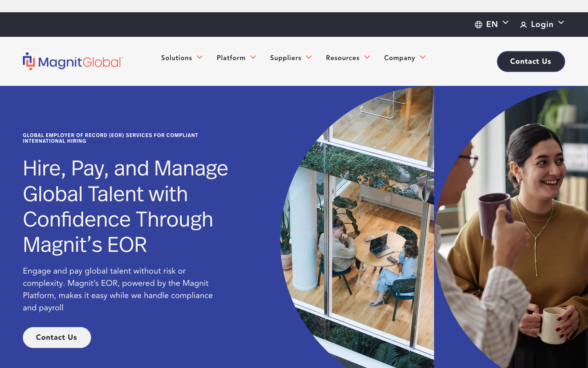This screenshot has height=368, width=588.
Task: Click the 'Hire, Pay, and Manage' headline
Action: point(125,206)
